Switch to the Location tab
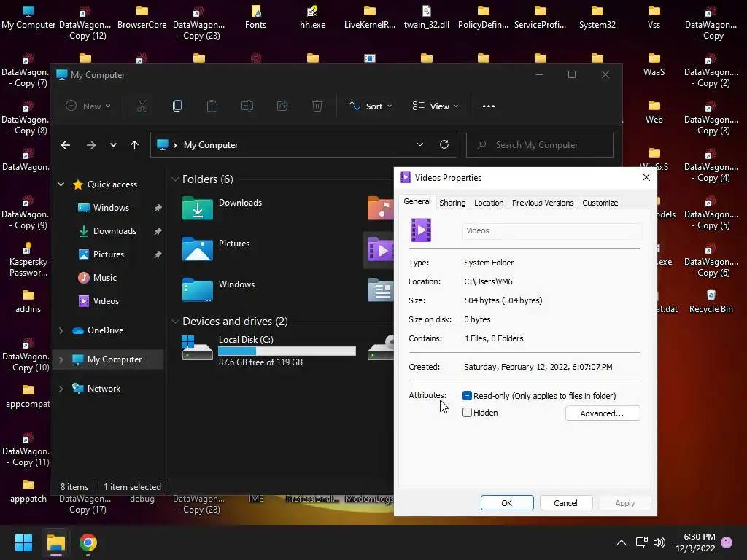This screenshot has height=560, width=747. click(488, 203)
